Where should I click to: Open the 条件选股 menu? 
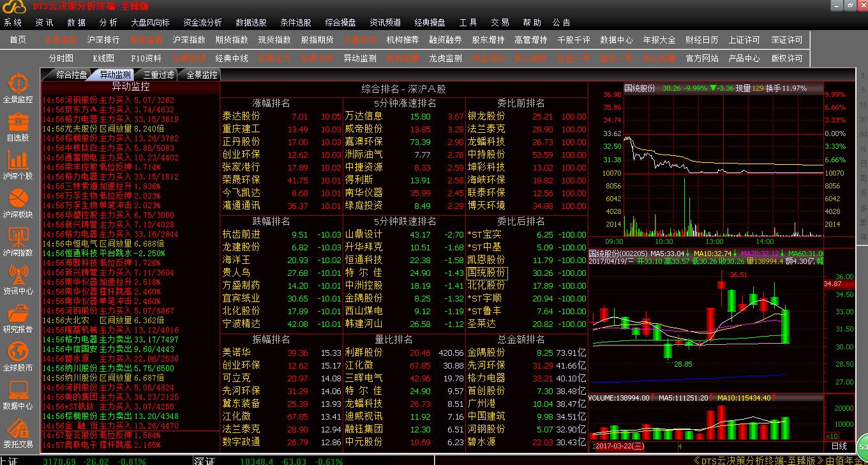point(296,22)
